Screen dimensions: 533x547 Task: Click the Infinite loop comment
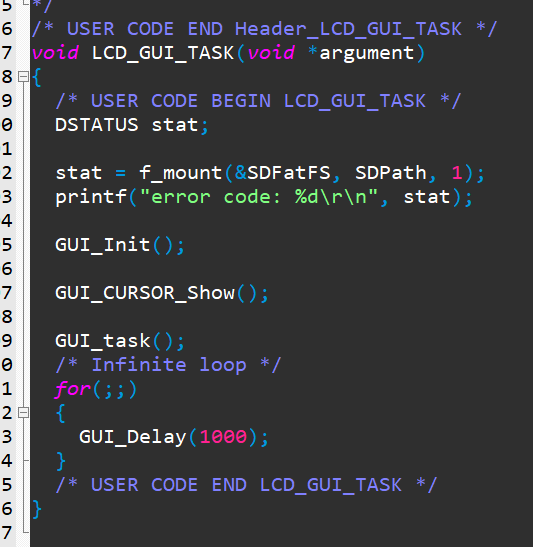coord(168,365)
